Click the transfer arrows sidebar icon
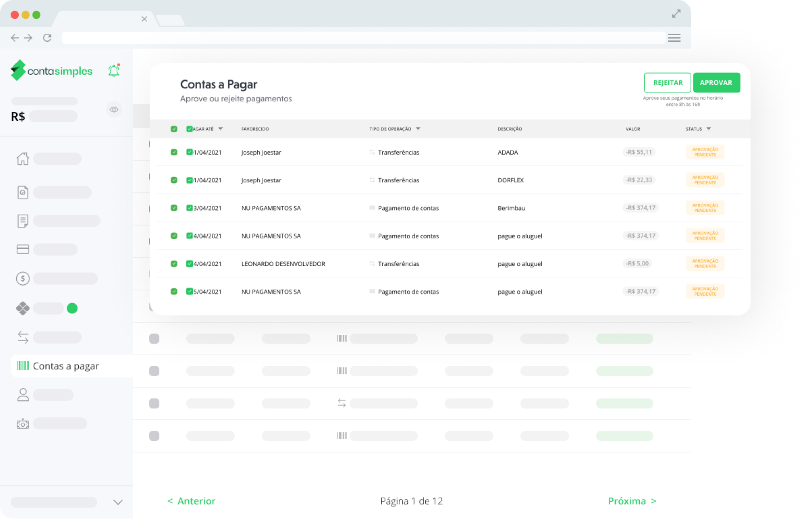The height and width of the screenshot is (519, 812). coord(23,337)
